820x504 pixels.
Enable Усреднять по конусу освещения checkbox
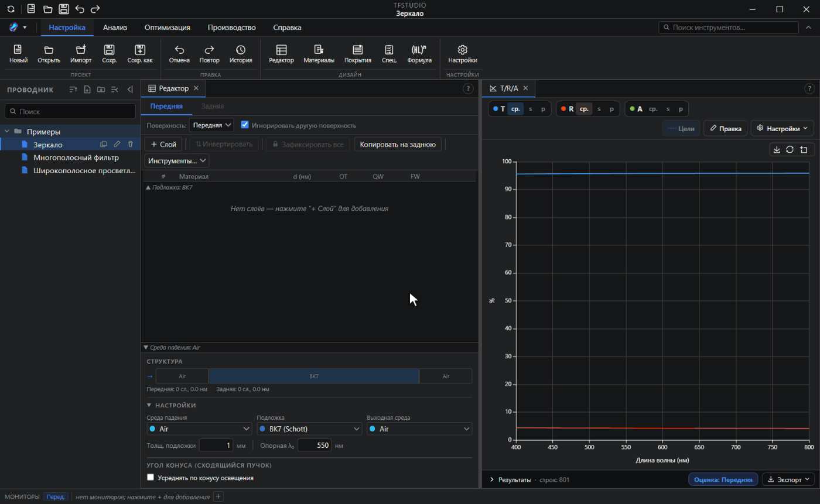[x=151, y=478]
